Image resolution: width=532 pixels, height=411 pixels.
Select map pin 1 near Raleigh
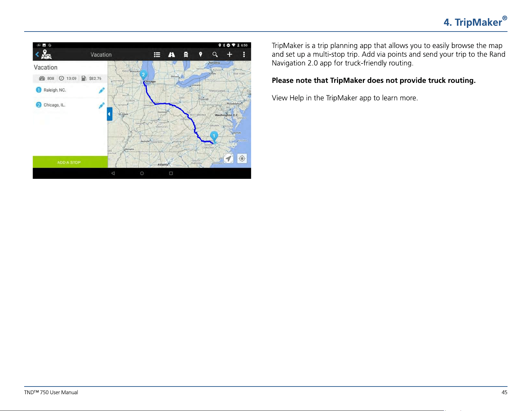(214, 136)
